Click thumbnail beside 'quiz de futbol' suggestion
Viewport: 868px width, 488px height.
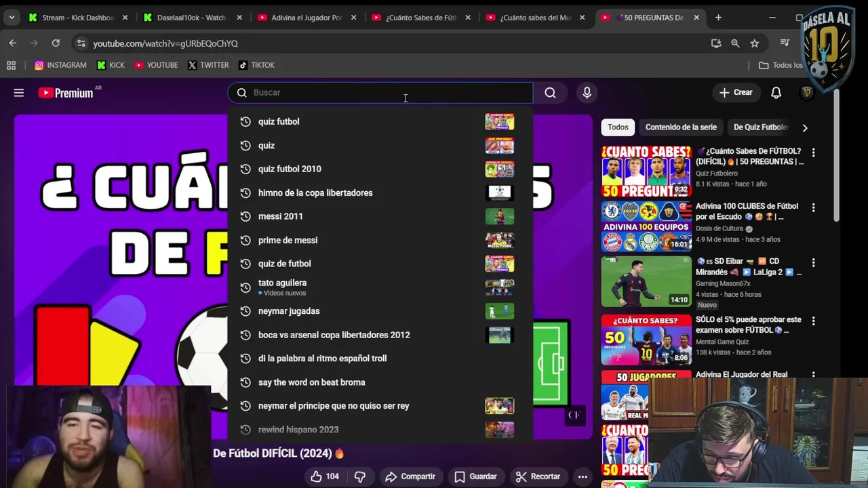(499, 264)
